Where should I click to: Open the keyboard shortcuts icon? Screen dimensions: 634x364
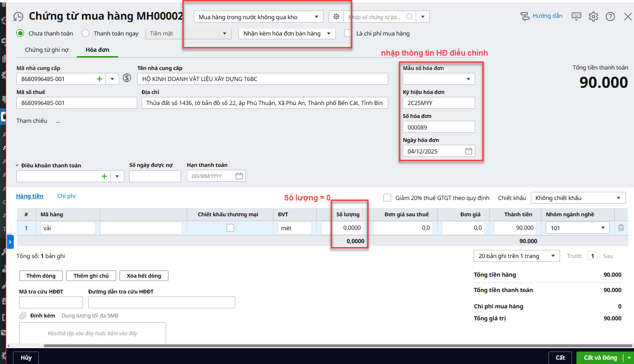pos(576,16)
